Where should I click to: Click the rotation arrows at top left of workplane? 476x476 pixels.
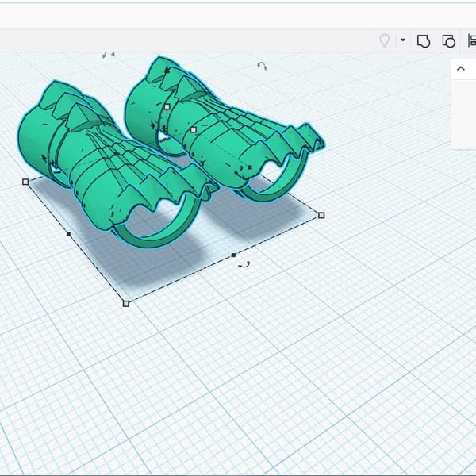click(x=109, y=56)
